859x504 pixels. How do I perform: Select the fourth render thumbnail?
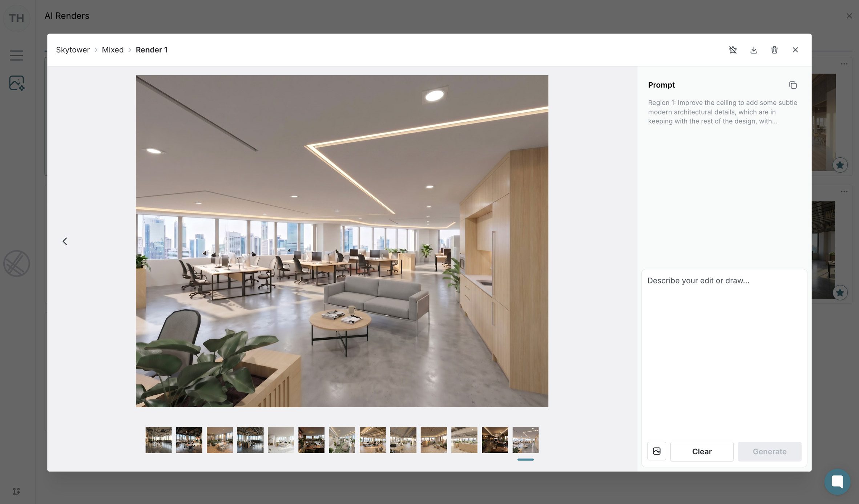250,440
